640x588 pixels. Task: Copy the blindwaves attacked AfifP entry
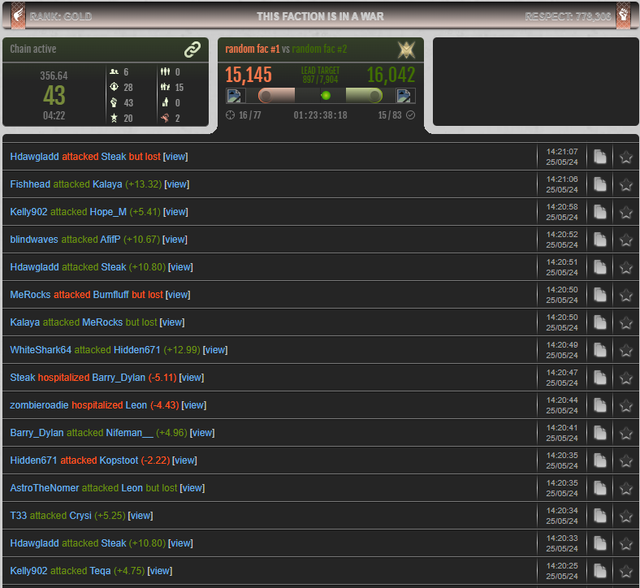coord(600,240)
